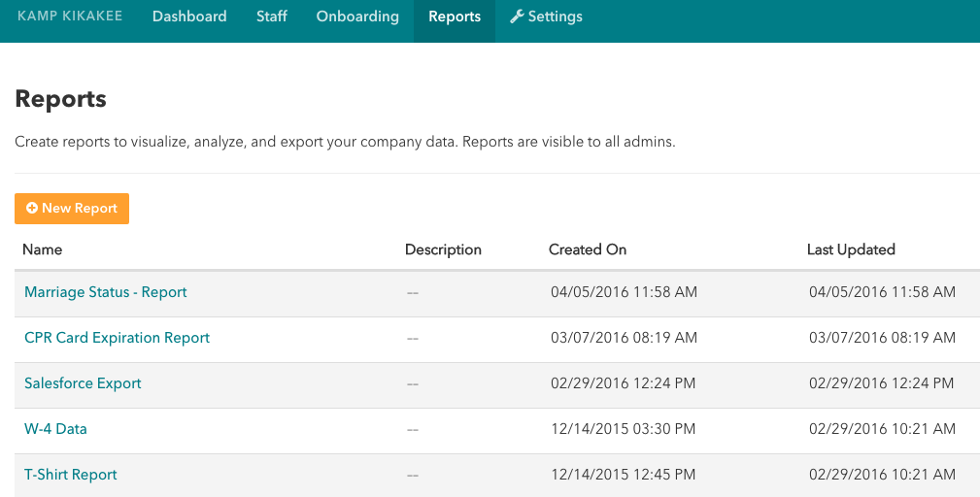Select the Reports tab
The image size is (980, 497).
click(455, 17)
